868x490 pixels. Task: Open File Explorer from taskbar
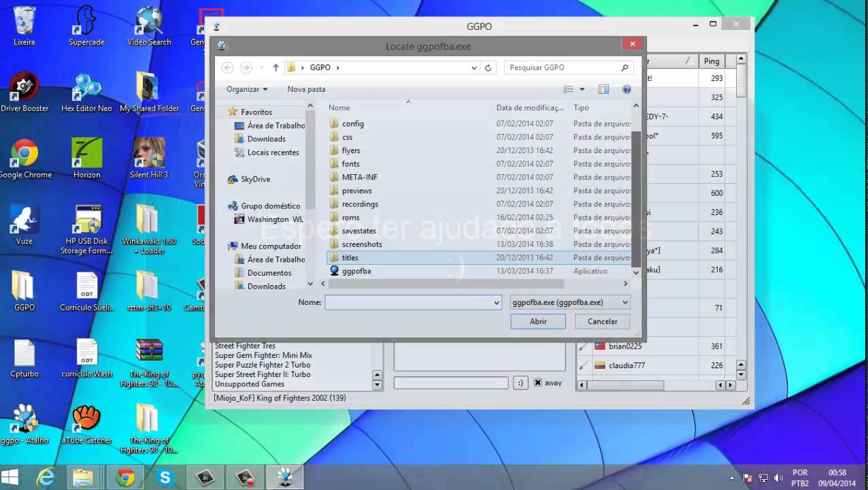point(83,478)
